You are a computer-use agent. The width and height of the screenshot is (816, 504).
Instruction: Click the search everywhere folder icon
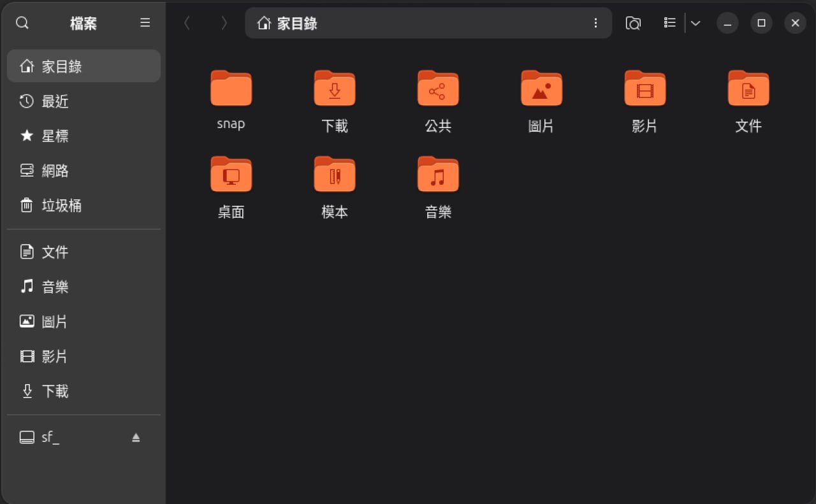pos(632,23)
